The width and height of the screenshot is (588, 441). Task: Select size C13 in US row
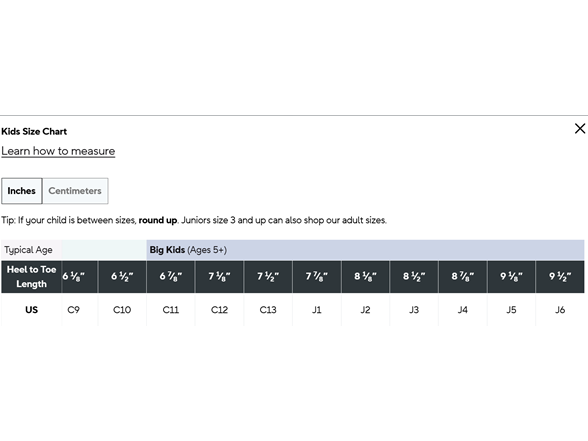(268, 310)
